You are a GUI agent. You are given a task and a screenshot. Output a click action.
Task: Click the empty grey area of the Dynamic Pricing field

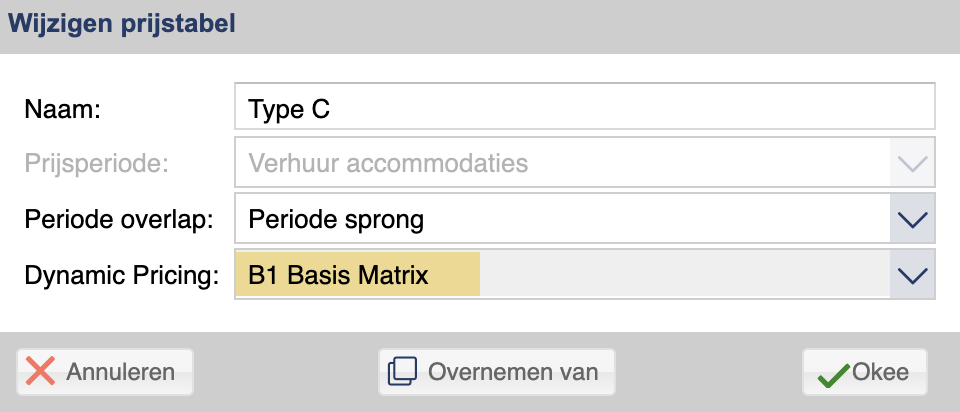684,275
